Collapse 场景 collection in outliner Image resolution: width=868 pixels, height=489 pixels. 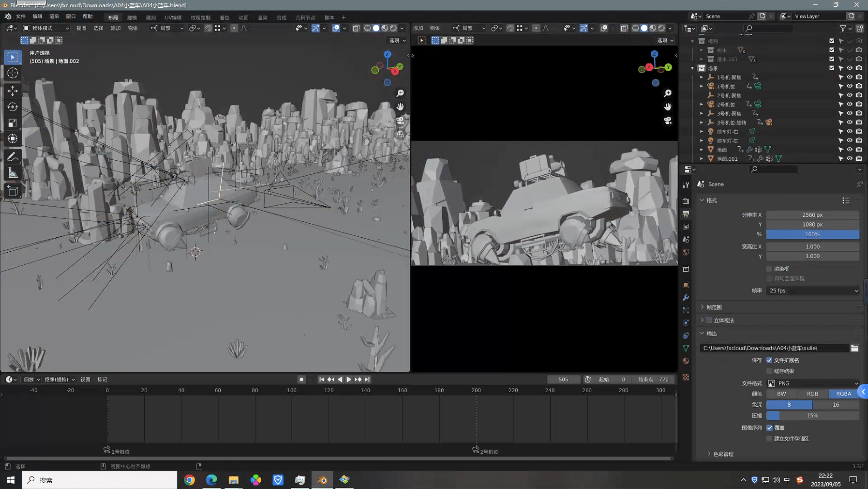692,68
